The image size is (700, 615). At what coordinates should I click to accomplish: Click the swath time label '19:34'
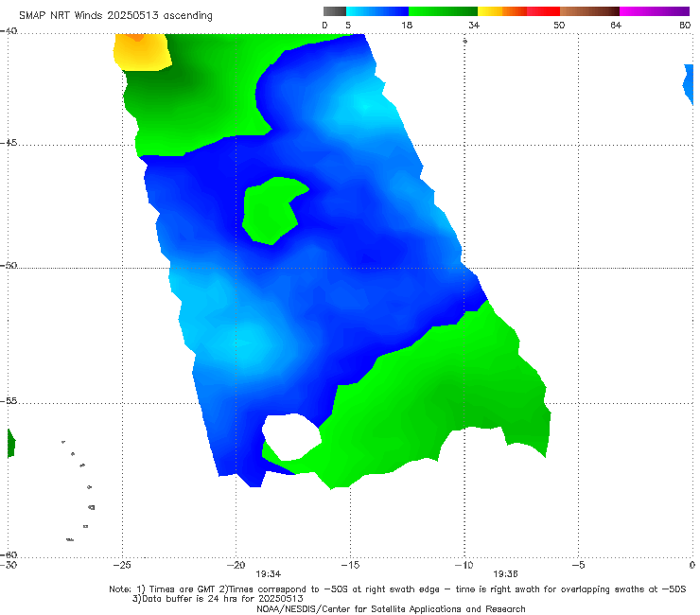coord(269,574)
